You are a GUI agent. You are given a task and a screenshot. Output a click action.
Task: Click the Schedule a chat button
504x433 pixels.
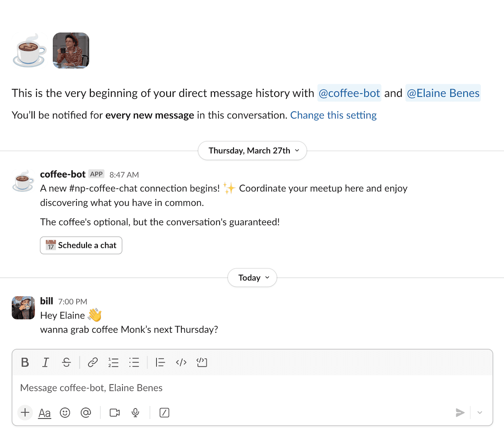[x=81, y=245]
